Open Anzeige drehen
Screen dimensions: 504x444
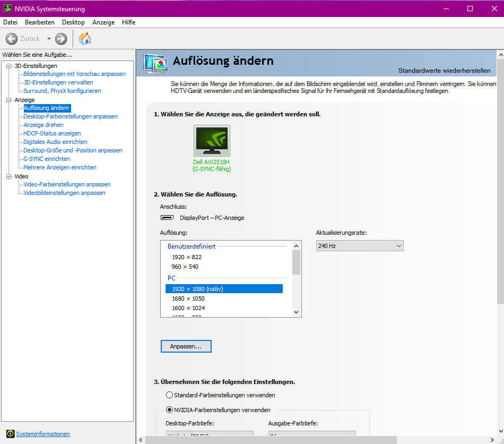click(44, 125)
